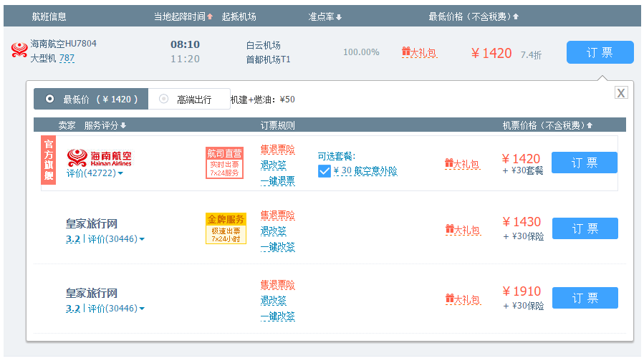Click the 海南航空HU7804 flight text
The image size is (644, 358).
click(63, 44)
